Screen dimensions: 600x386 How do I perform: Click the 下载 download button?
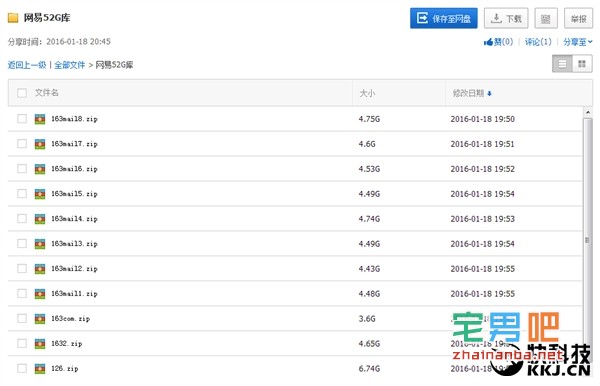click(x=506, y=18)
